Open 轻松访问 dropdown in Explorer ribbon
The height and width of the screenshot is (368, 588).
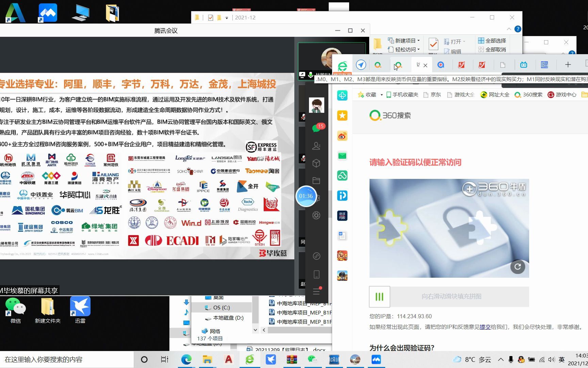click(x=404, y=49)
